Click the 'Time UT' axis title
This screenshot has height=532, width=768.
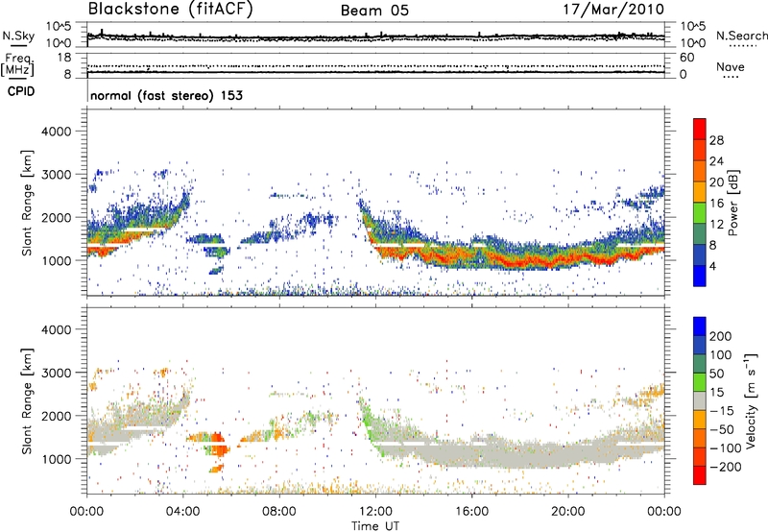[x=375, y=526]
